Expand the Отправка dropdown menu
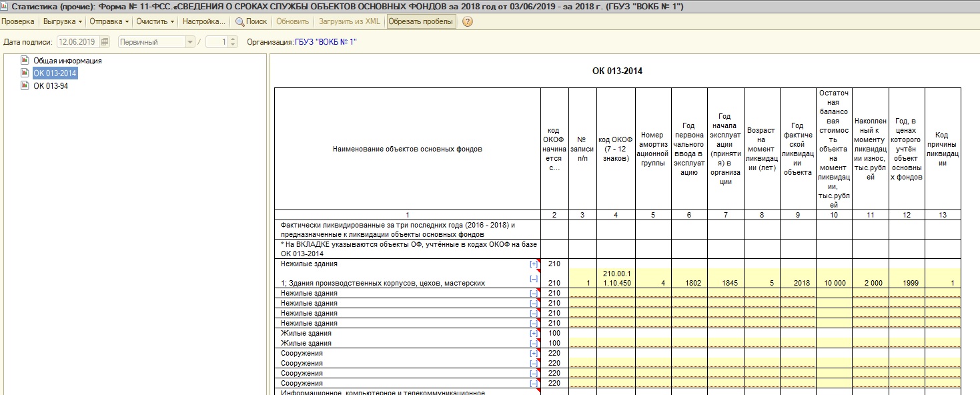This screenshot has width=980, height=395. coord(109,21)
